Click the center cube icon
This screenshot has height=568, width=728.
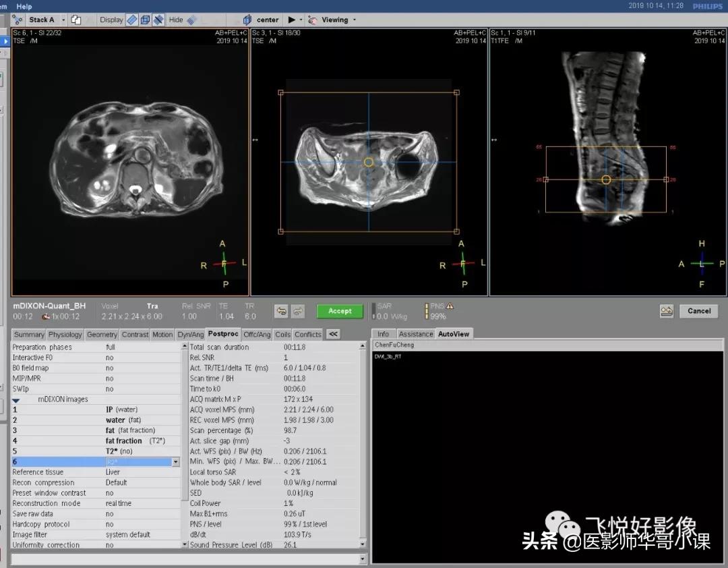(x=247, y=20)
